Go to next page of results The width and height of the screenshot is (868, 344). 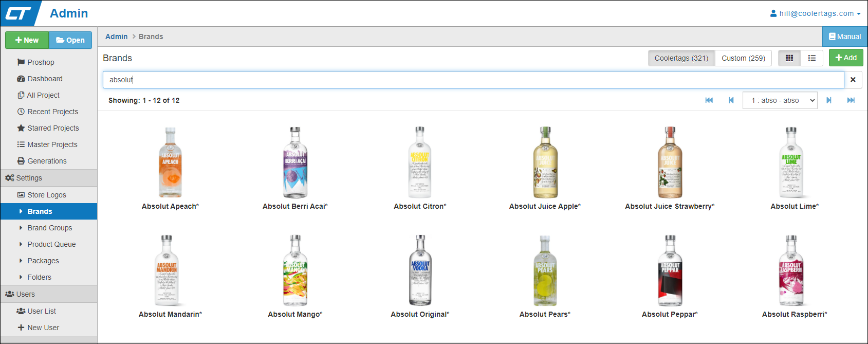point(829,100)
